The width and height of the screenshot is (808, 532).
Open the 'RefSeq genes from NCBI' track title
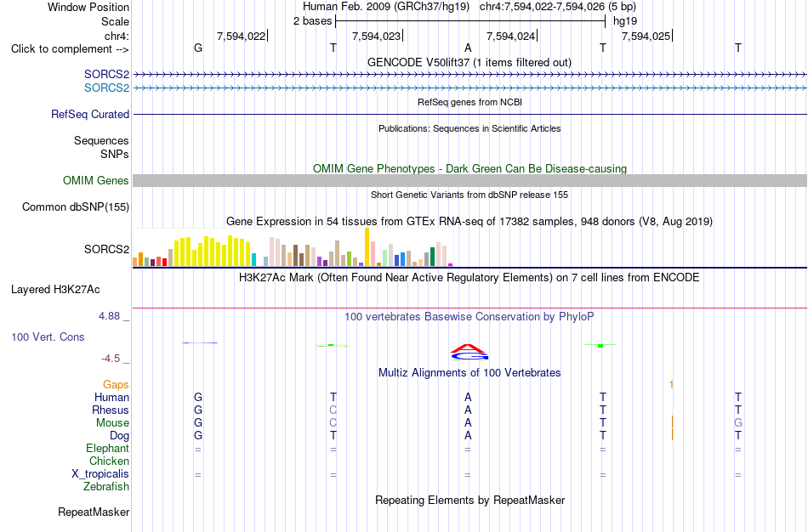469,102
